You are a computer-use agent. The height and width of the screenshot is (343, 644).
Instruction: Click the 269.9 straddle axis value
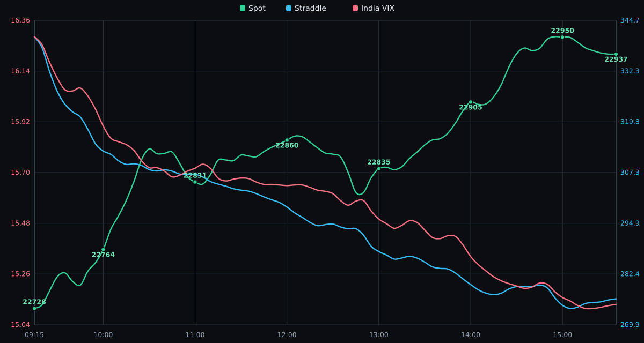[630, 325]
